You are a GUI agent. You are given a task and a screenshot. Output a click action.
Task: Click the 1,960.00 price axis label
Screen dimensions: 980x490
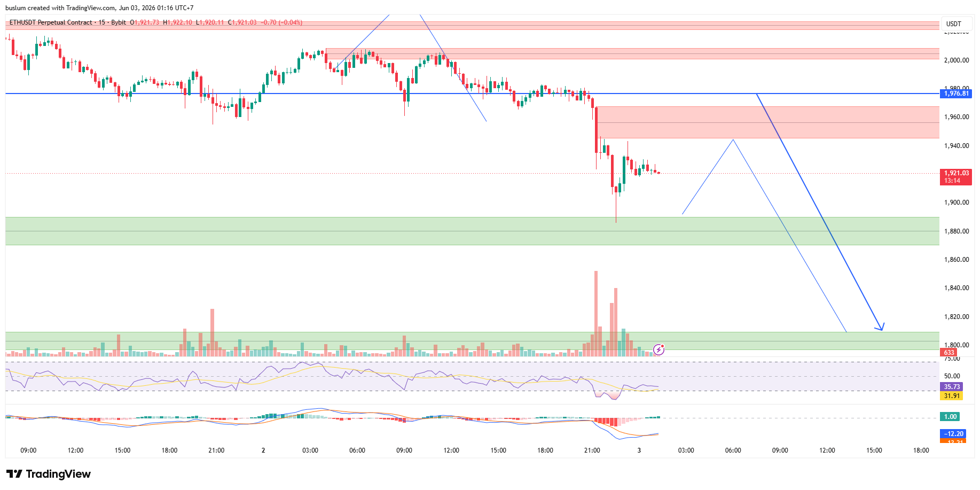(x=957, y=117)
